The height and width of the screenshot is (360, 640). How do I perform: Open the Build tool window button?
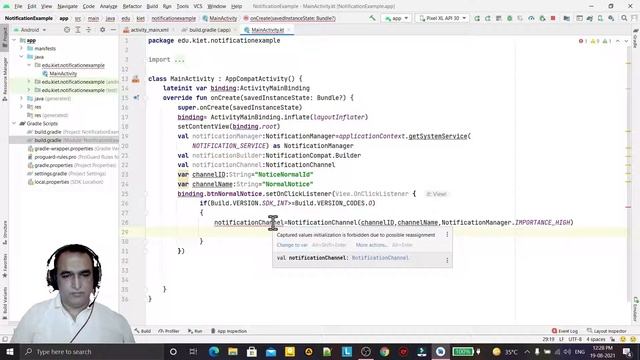(x=143, y=331)
